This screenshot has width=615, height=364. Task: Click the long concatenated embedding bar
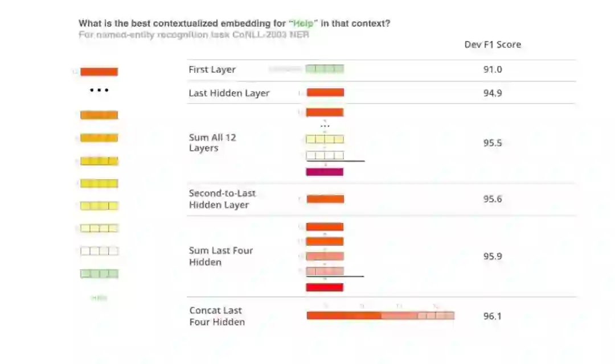pos(380,316)
